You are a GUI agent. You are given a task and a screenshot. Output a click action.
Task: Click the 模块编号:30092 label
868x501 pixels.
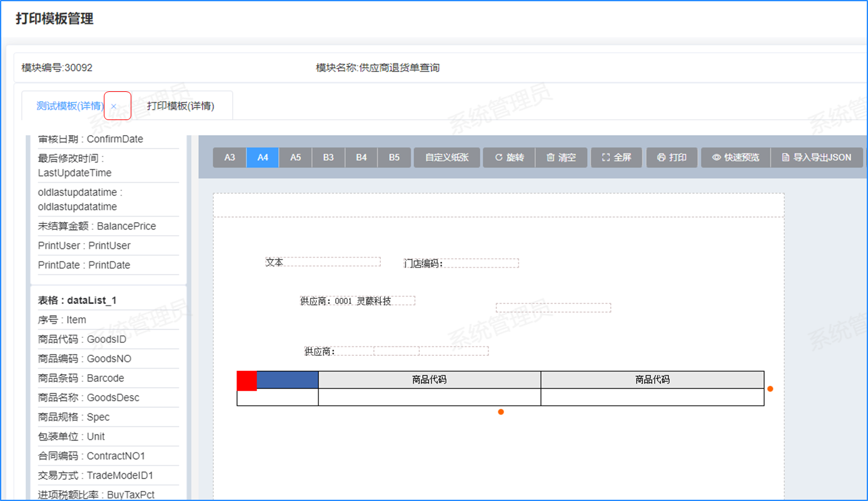(x=57, y=68)
